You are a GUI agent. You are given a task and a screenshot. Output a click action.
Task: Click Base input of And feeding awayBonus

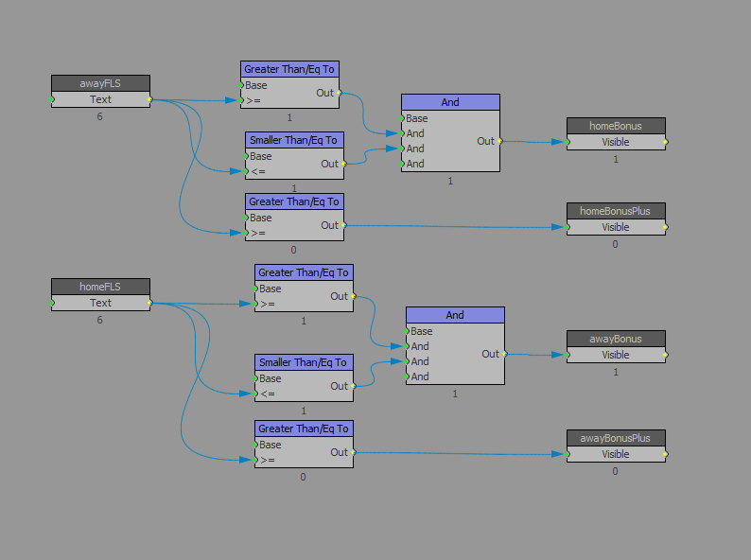406,331
